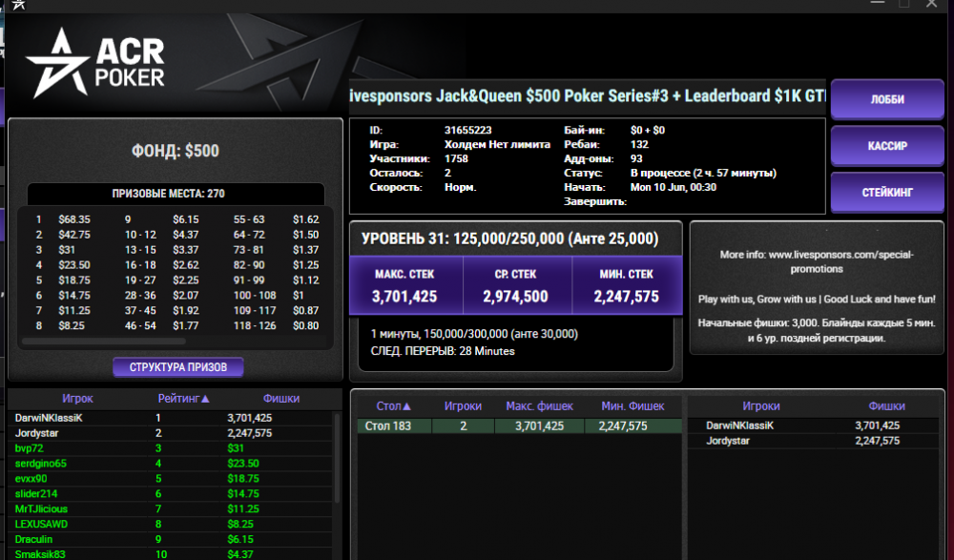Sort tables by Мин. Фишек column
Image resolution: width=954 pixels, height=560 pixels.
pyautogui.click(x=633, y=406)
